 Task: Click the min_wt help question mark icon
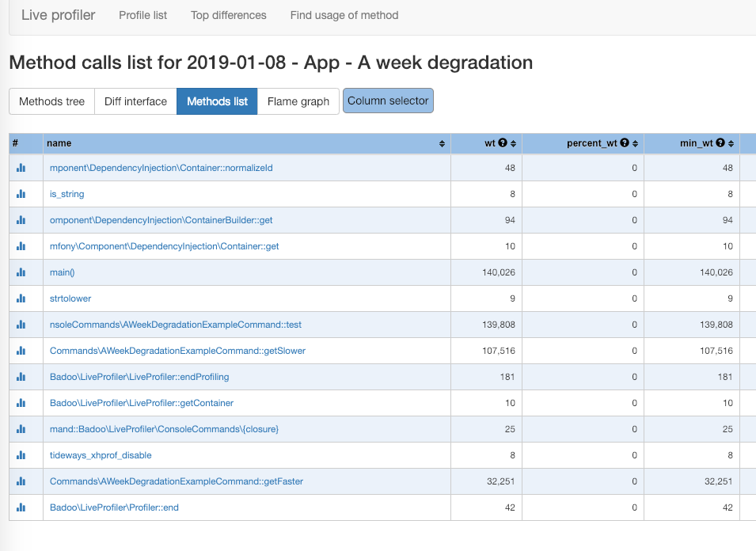[x=720, y=143]
